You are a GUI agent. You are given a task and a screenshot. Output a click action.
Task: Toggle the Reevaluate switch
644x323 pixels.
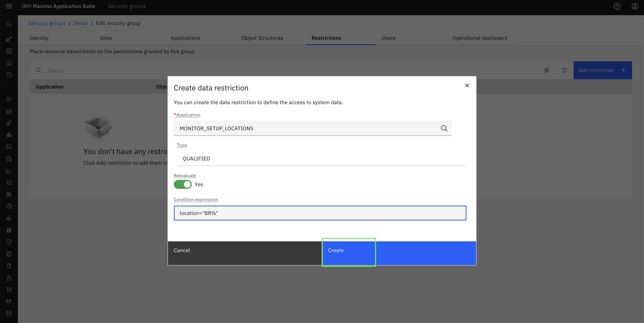(183, 184)
